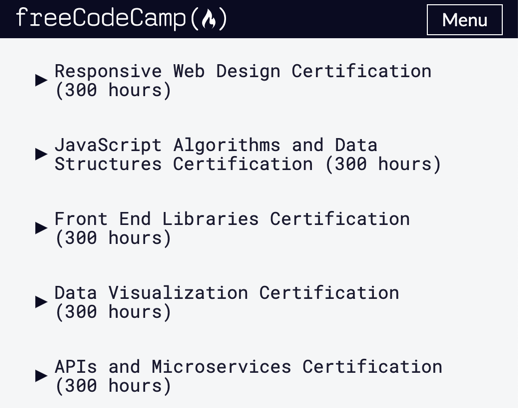The image size is (518, 408).
Task: Select Data Visualization Certification title
Action: tap(227, 293)
